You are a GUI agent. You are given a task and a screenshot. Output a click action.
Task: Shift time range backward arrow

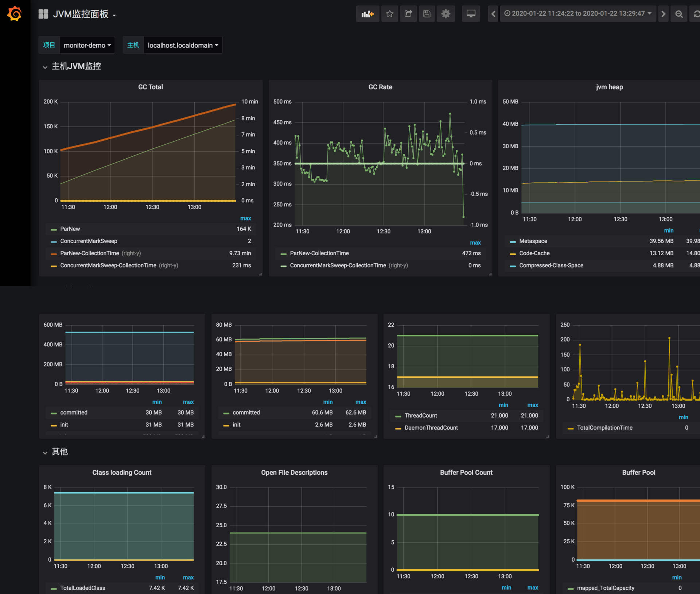click(x=493, y=14)
